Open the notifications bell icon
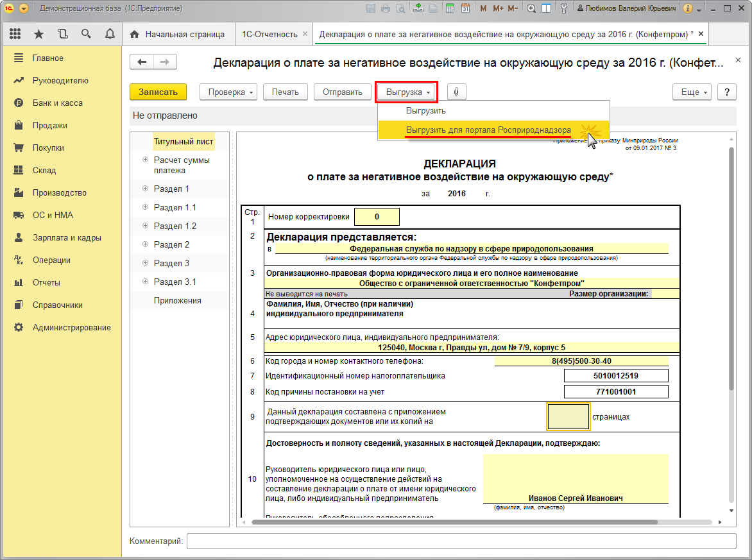The height and width of the screenshot is (560, 752). (x=109, y=34)
